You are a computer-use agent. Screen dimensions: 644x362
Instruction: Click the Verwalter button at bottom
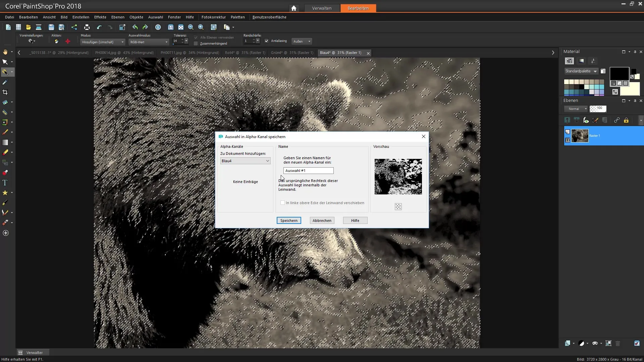(33, 353)
